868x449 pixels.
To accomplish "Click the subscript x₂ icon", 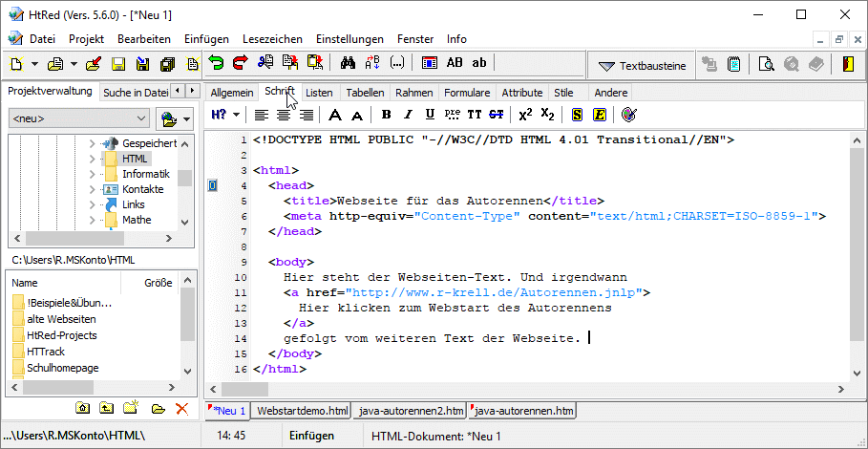I will (547, 115).
